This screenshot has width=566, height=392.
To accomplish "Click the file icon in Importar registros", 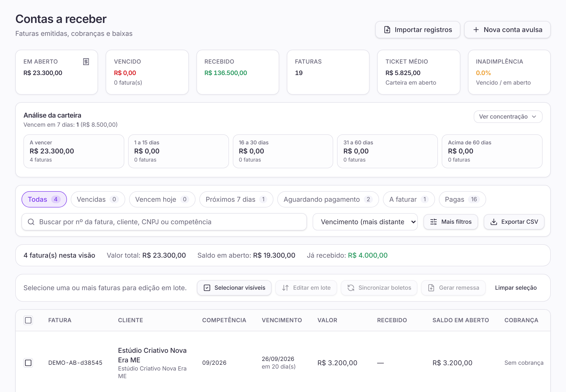I will tap(387, 30).
